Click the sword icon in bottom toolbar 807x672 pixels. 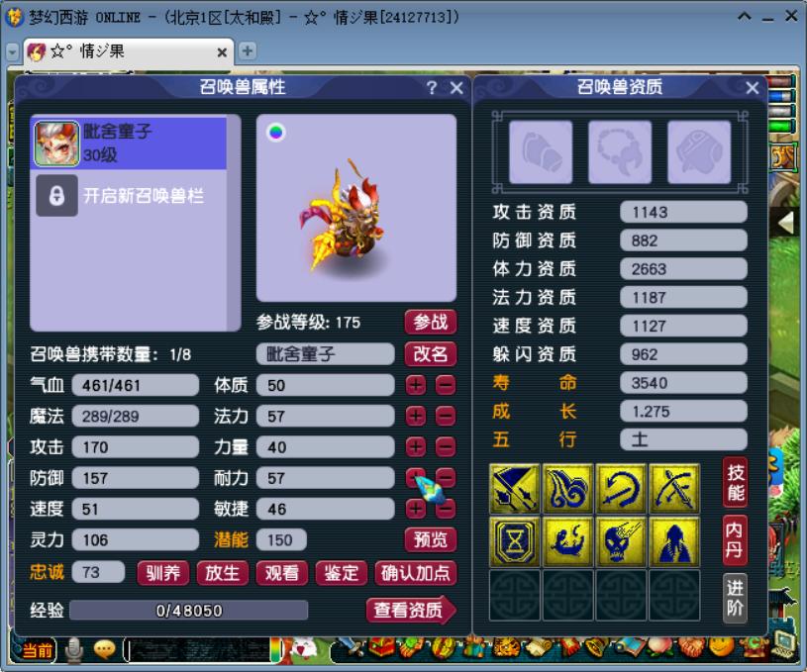click(352, 648)
